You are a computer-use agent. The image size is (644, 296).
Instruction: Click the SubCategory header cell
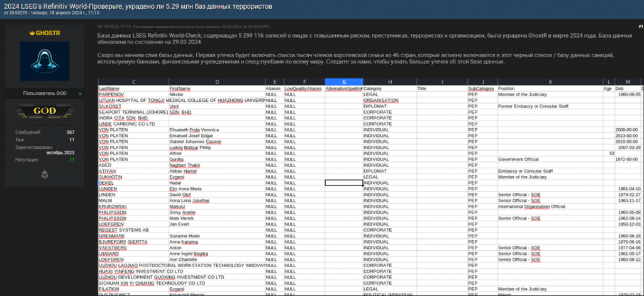480,89
